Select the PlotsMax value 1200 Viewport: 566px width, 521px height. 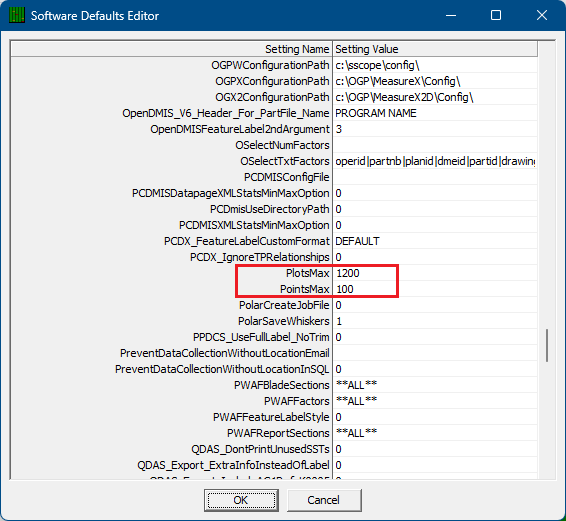[x=435, y=273]
